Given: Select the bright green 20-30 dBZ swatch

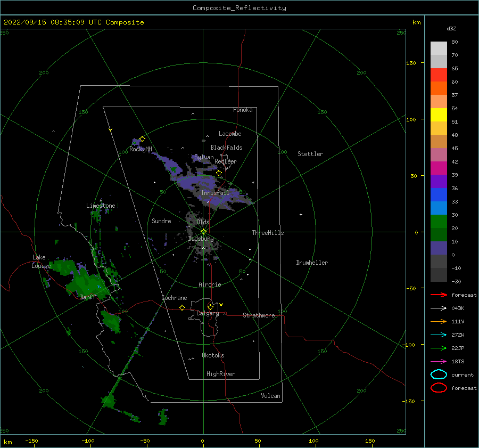Looking at the screenshot, I should (439, 222).
